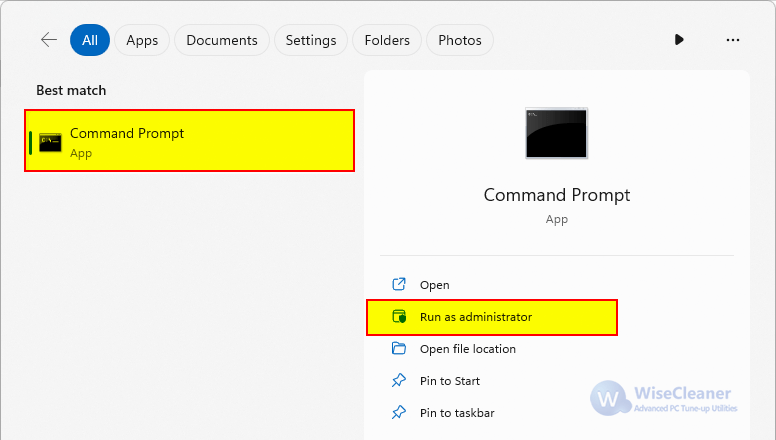Viewport: 776px width, 440px height.
Task: Click the large Command Prompt preview icon
Action: [556, 133]
